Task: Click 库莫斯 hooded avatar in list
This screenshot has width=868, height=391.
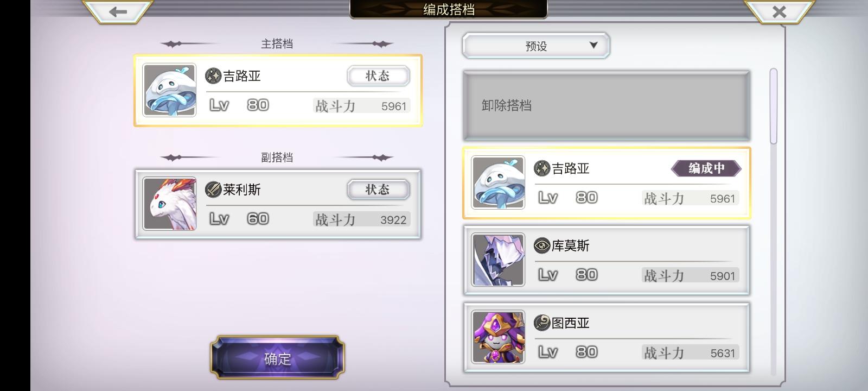Action: (498, 260)
